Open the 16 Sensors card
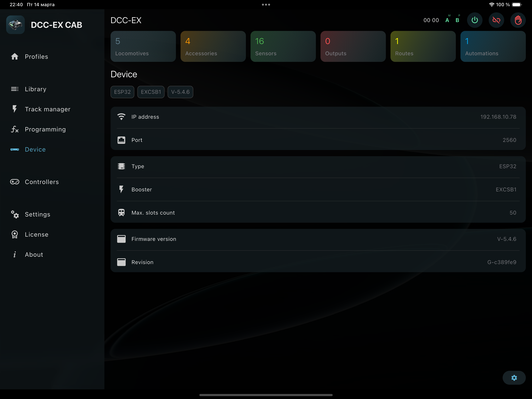 (x=283, y=46)
